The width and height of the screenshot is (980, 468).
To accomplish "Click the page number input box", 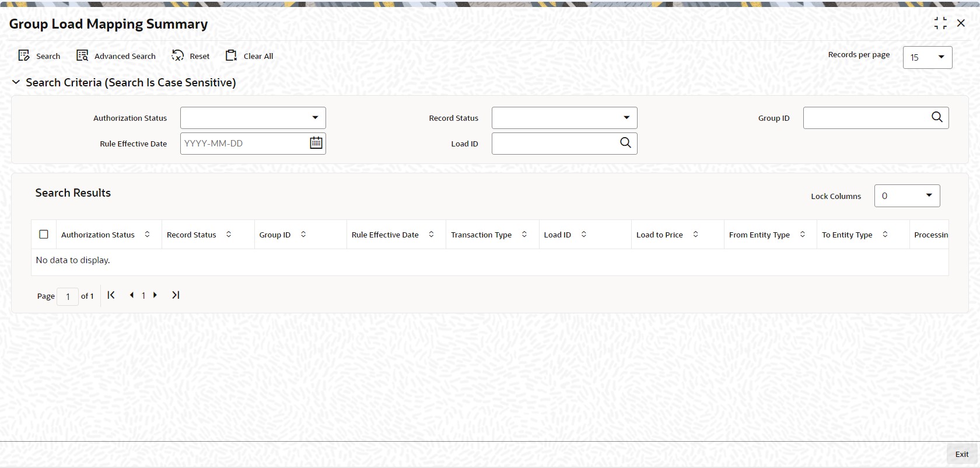I will tap(68, 296).
